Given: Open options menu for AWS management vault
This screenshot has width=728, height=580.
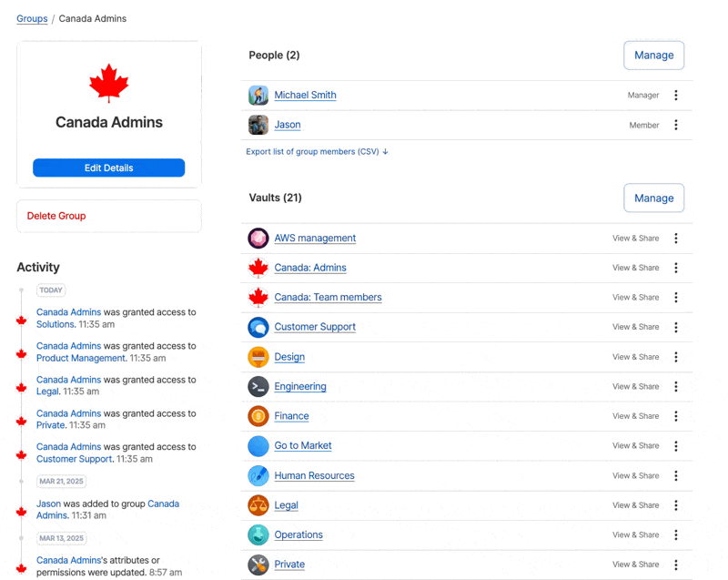Looking at the screenshot, I should click(676, 238).
